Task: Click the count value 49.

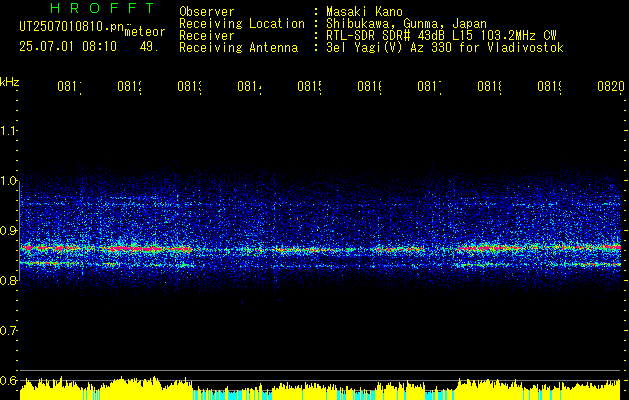Action: [x=149, y=47]
